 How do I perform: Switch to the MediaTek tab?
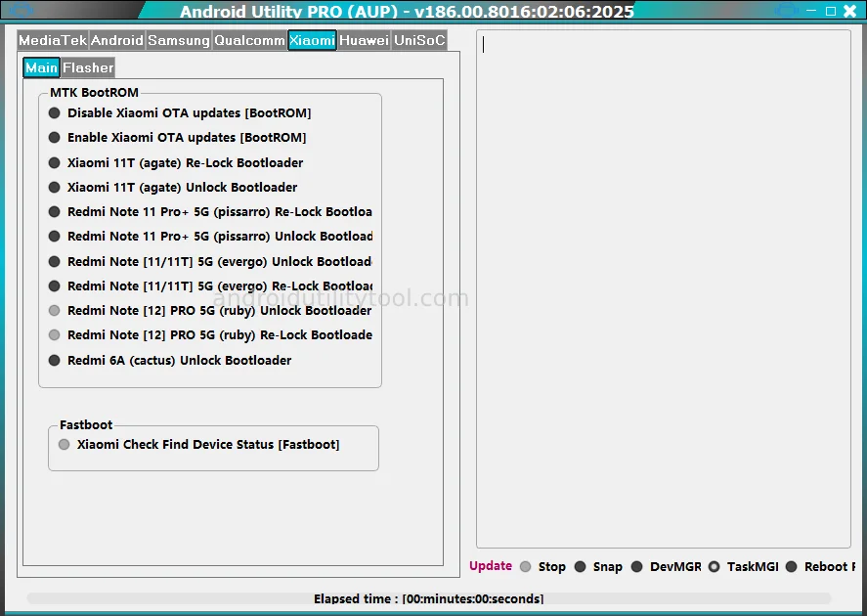pyautogui.click(x=53, y=40)
